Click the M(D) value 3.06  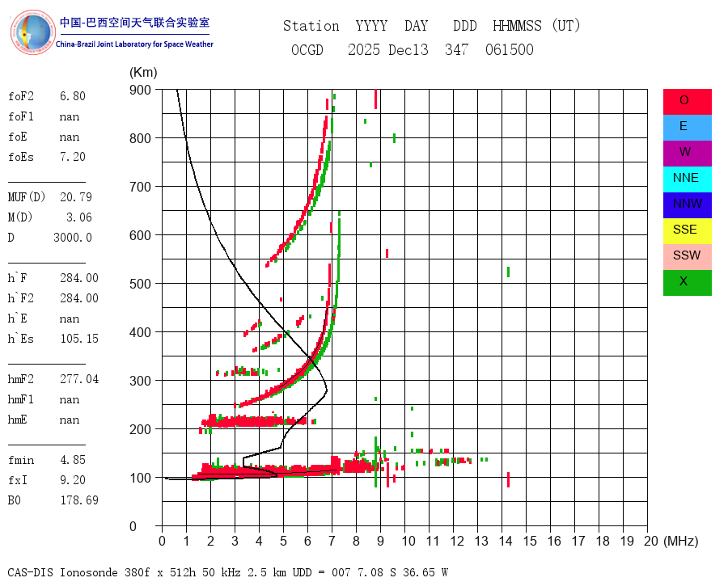(79, 217)
